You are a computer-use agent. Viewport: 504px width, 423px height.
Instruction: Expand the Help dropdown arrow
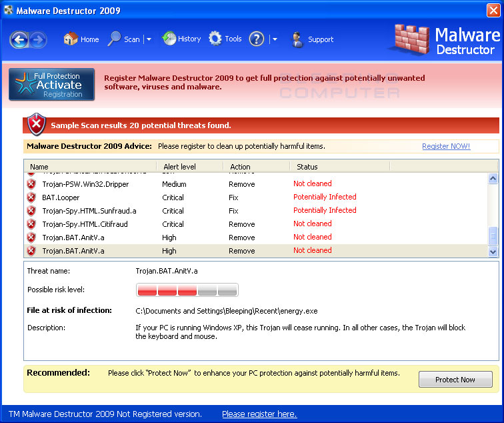coord(274,40)
